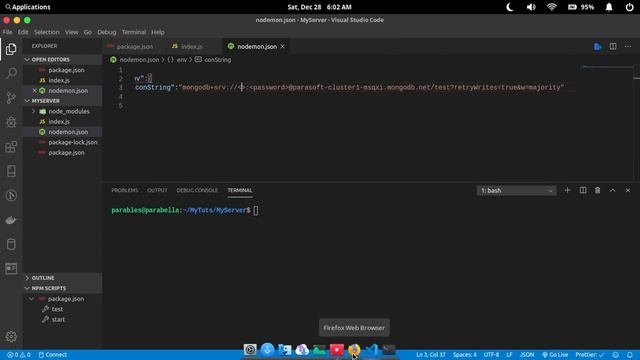Open the notifications bell in status bar

click(630, 355)
